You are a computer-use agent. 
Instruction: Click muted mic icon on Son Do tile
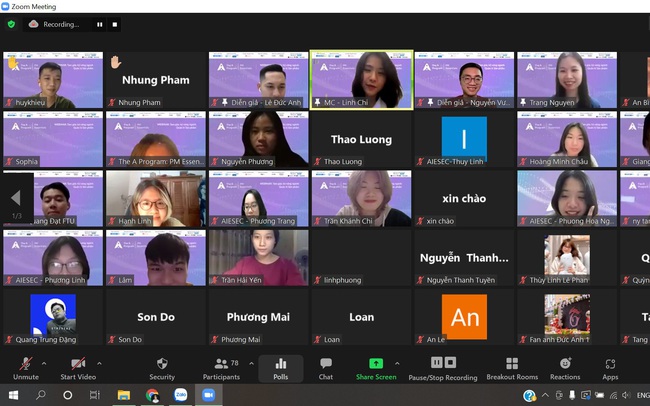pos(112,340)
